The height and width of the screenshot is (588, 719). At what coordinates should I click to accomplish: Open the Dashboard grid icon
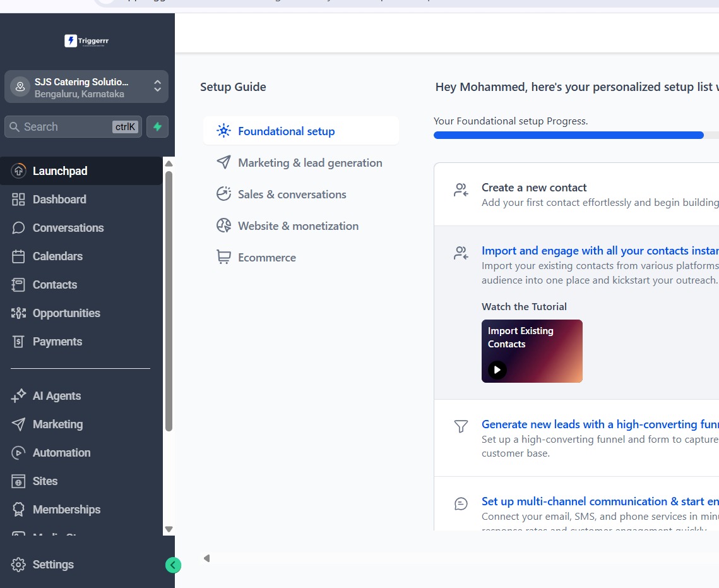click(18, 200)
